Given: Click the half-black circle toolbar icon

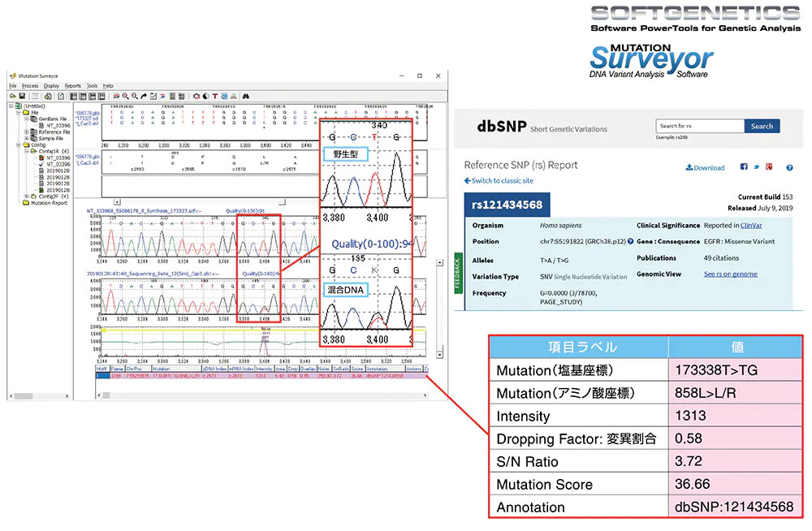Looking at the screenshot, I should click(205, 97).
